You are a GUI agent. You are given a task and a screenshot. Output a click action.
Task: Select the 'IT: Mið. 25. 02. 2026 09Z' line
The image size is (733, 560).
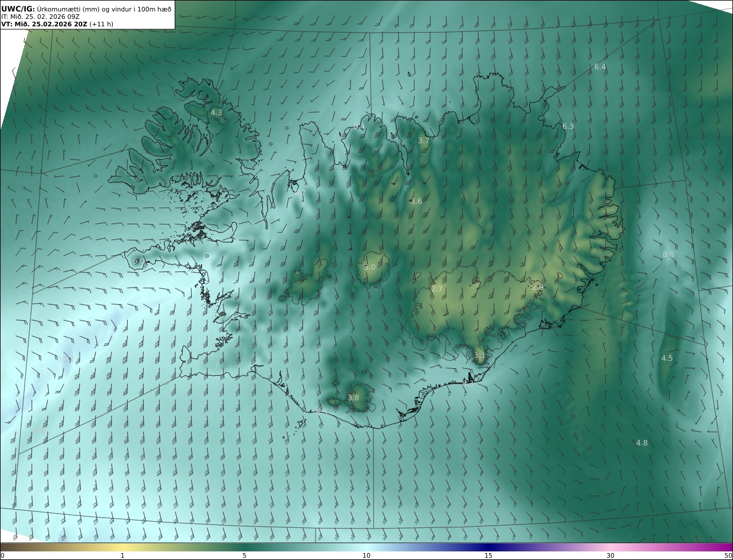click(41, 17)
